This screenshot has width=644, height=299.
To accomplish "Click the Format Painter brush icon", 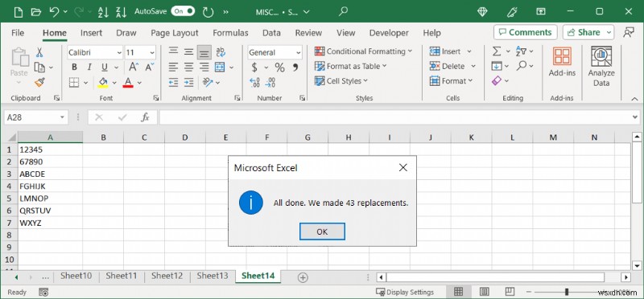I will pos(39,83).
